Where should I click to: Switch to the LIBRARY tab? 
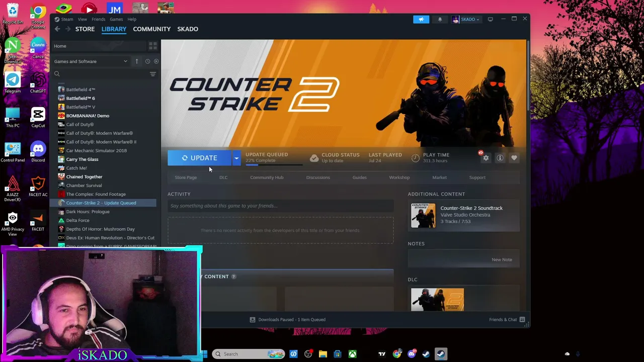coord(114,29)
